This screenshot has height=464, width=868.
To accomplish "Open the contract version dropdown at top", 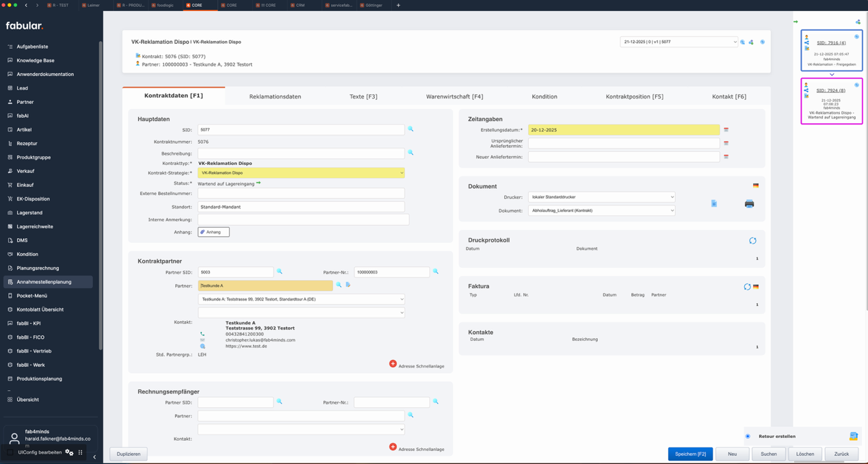I will pyautogui.click(x=679, y=42).
